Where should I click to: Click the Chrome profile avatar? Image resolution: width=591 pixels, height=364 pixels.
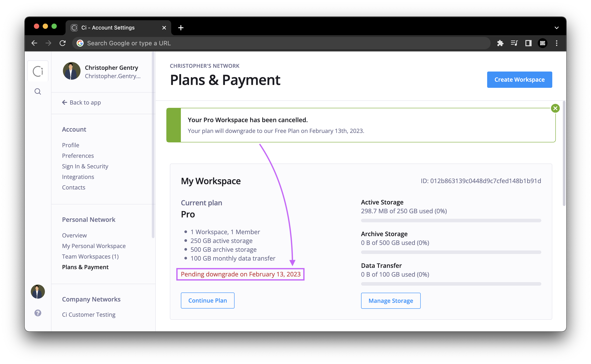point(542,43)
